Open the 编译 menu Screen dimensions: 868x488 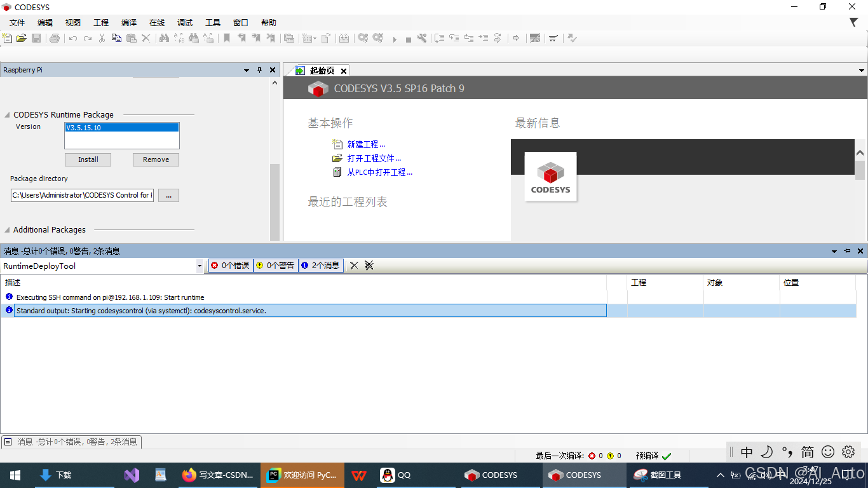pos(129,23)
